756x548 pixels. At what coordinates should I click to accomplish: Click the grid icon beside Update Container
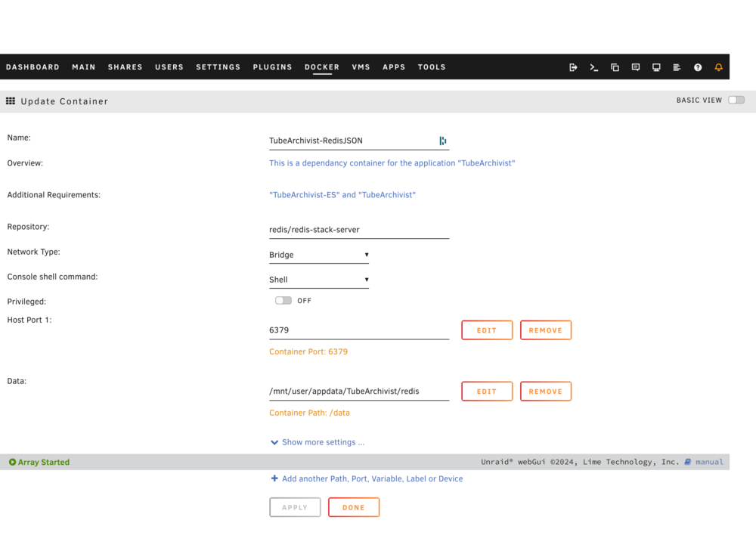pos(10,101)
